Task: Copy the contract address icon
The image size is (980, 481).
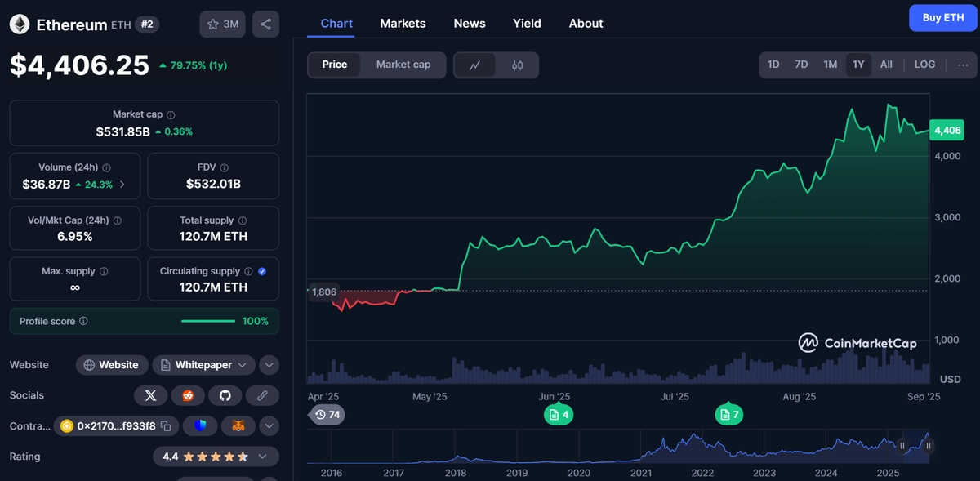Action: [x=166, y=425]
